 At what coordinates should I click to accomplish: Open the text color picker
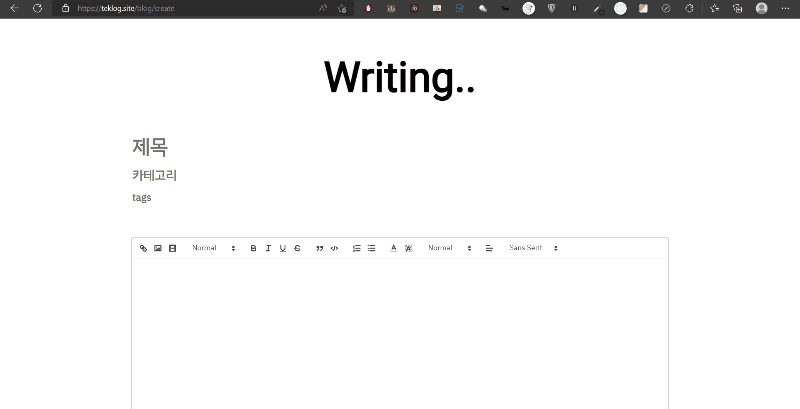393,248
